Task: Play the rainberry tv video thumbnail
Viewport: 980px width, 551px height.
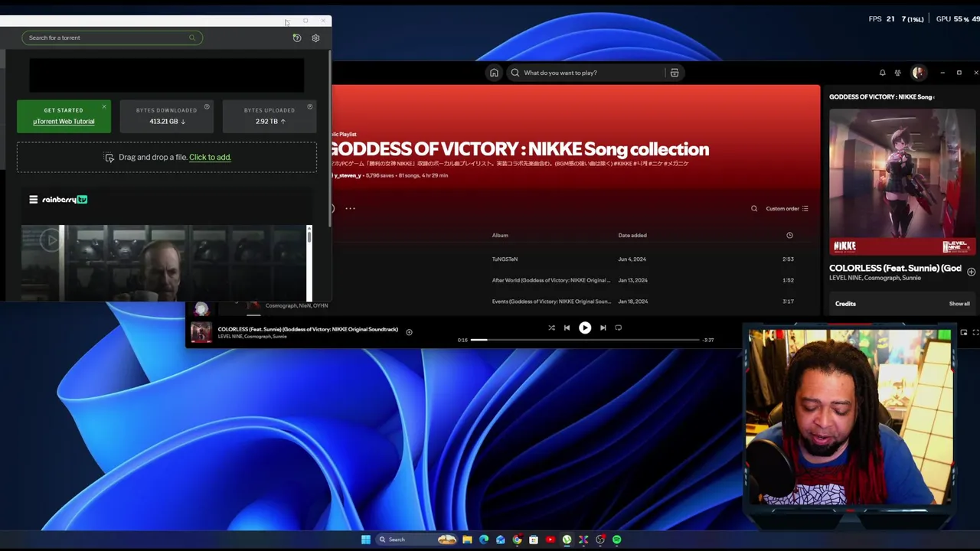Action: click(51, 240)
